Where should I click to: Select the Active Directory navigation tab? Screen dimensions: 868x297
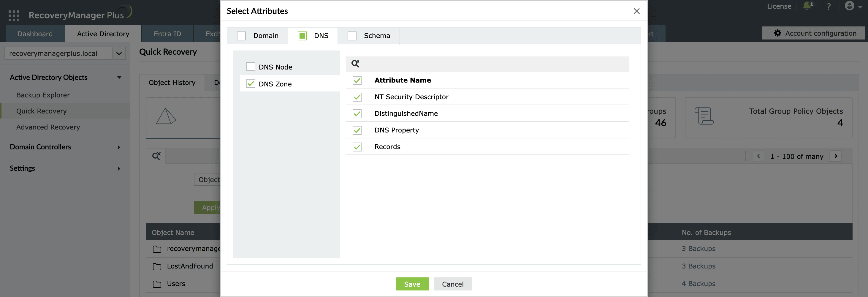point(103,33)
